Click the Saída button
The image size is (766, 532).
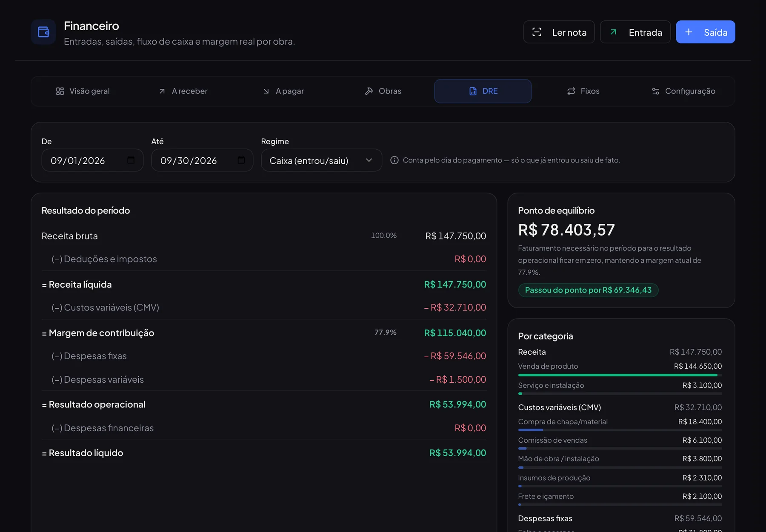(706, 32)
